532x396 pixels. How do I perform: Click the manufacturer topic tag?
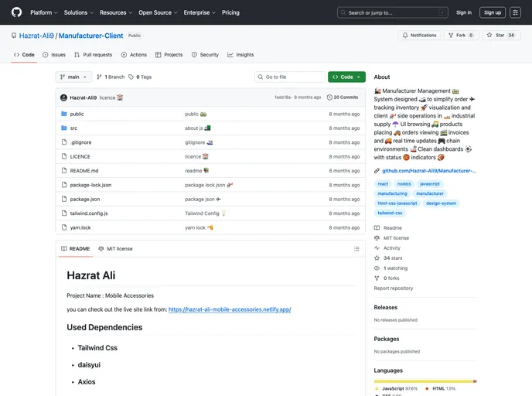430,193
